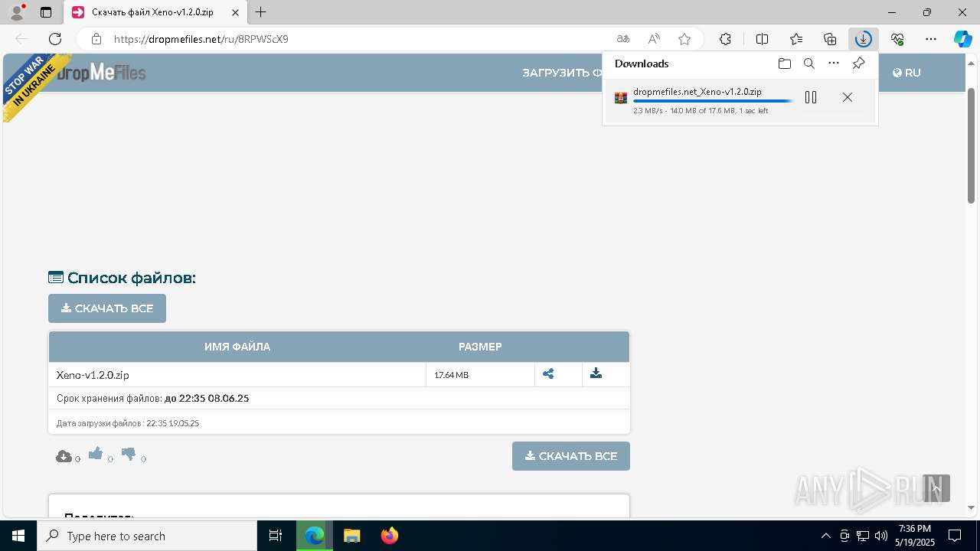Download Xeno-v1.2.0.zip via row icon
The height and width of the screenshot is (551, 980).
pos(596,374)
